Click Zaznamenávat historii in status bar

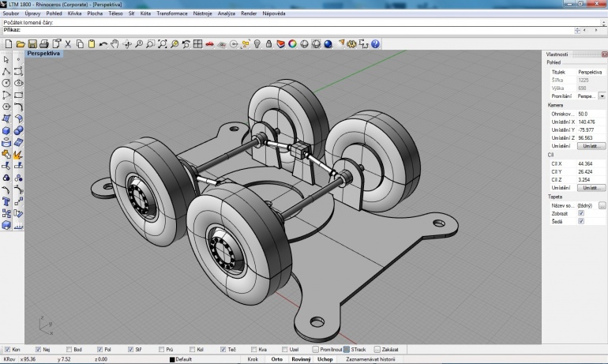370,359
